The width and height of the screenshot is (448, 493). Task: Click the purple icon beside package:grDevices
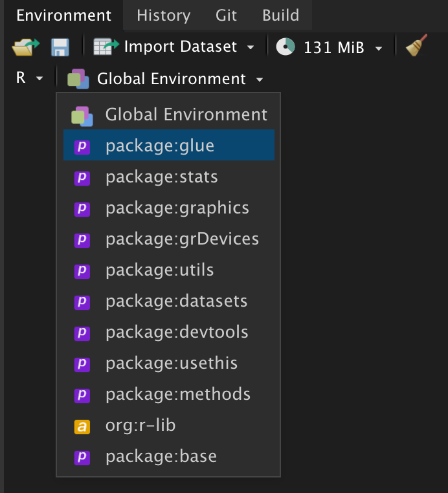pos(82,240)
